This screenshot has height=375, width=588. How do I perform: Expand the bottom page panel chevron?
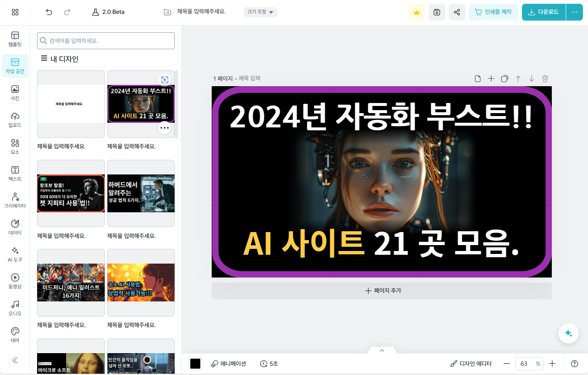click(382, 350)
